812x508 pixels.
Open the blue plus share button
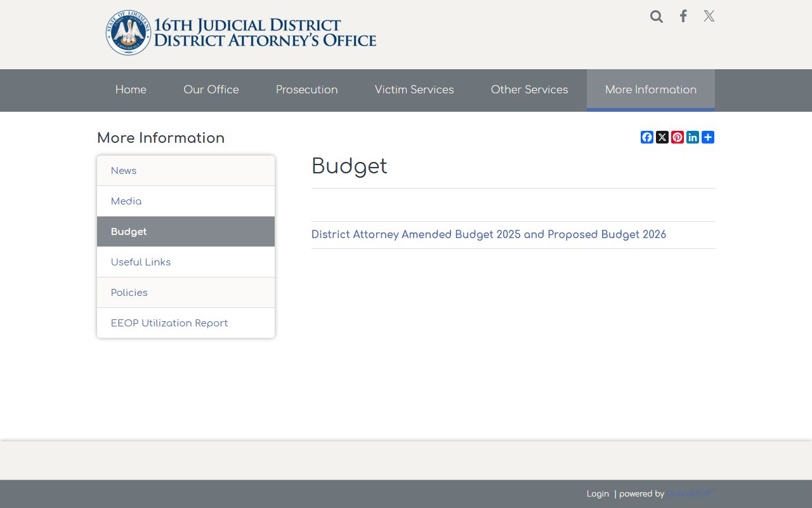[x=708, y=137]
